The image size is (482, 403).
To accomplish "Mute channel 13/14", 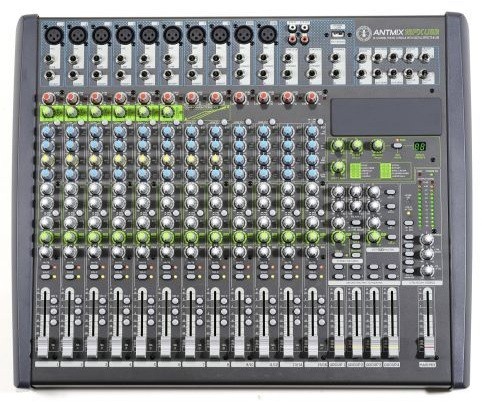I will [287, 267].
